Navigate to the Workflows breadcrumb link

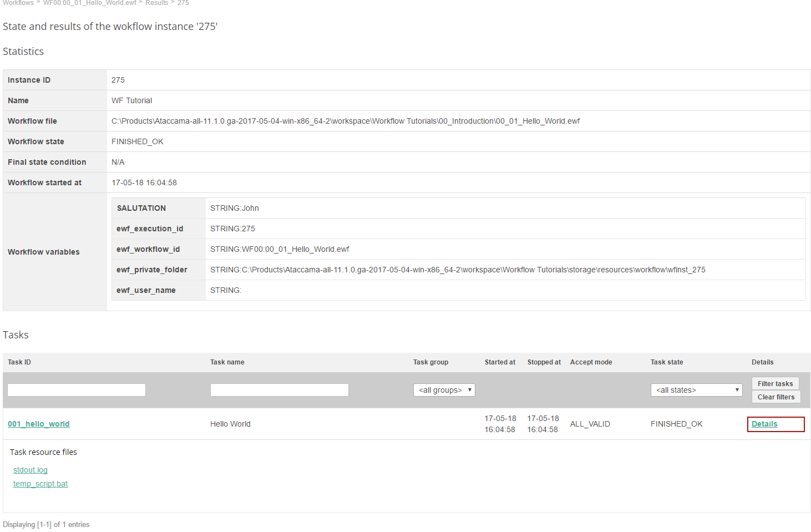point(18,3)
